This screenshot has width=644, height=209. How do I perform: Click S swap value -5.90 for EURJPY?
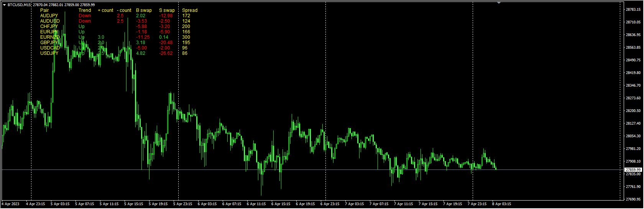(x=164, y=32)
